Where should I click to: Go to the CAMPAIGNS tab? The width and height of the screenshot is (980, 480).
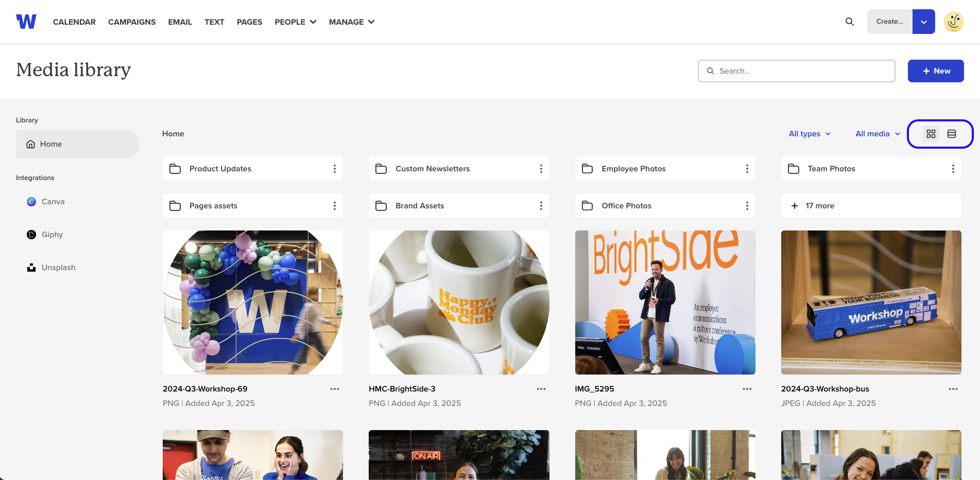pyautogui.click(x=132, y=22)
